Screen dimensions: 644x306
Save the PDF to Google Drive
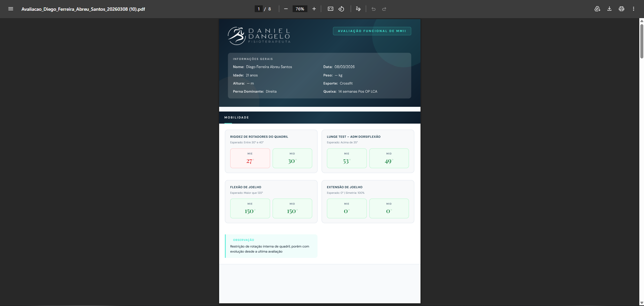pos(597,9)
